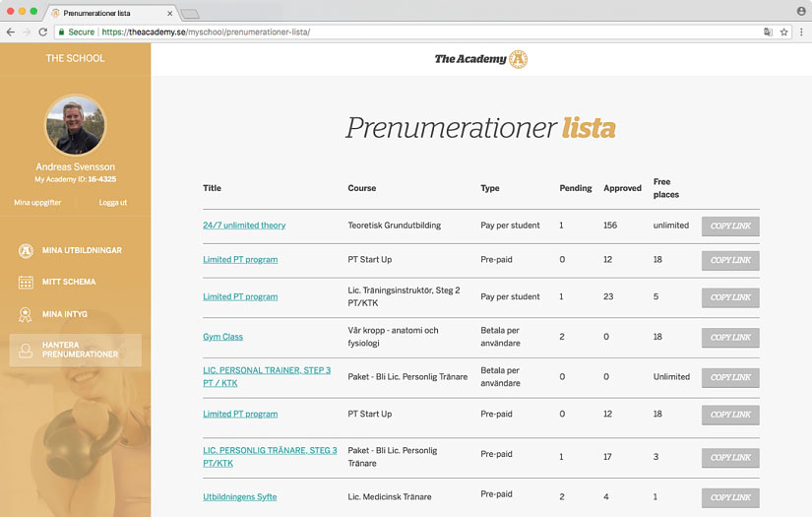Viewport: 812px width, 517px height.
Task: Click the Andreas Svensson name text
Action: 76,166
